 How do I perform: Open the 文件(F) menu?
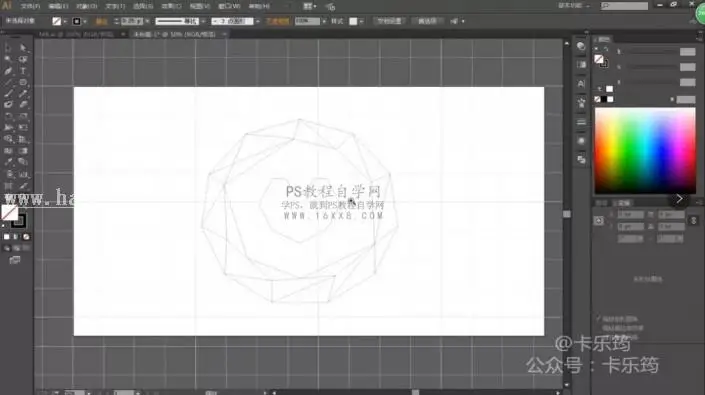[30, 6]
